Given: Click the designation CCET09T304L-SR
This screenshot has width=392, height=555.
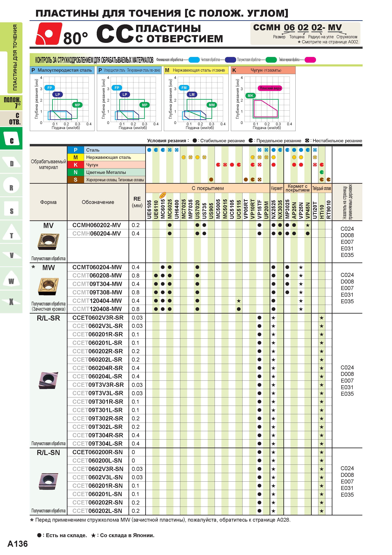Looking at the screenshot, I should (97, 444).
